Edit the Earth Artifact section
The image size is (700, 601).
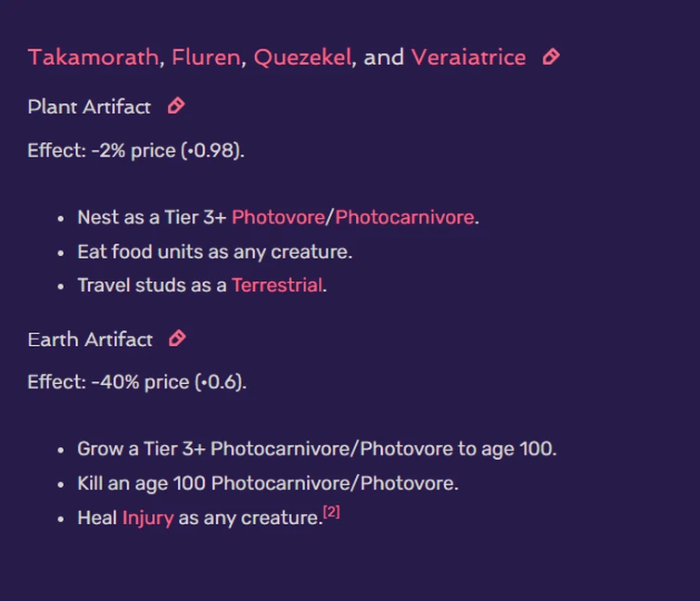pos(177,339)
